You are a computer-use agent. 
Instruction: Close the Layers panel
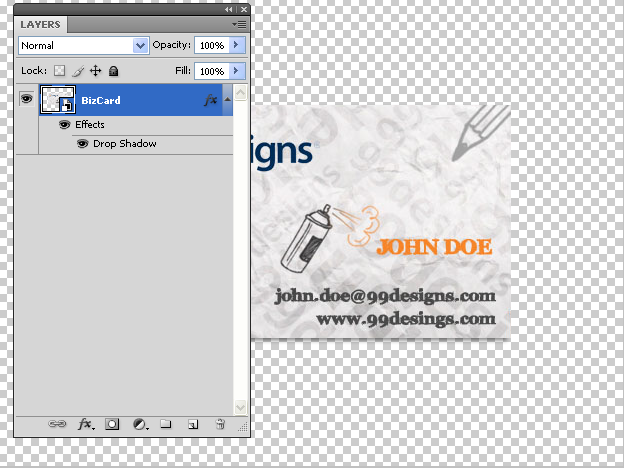pos(244,9)
